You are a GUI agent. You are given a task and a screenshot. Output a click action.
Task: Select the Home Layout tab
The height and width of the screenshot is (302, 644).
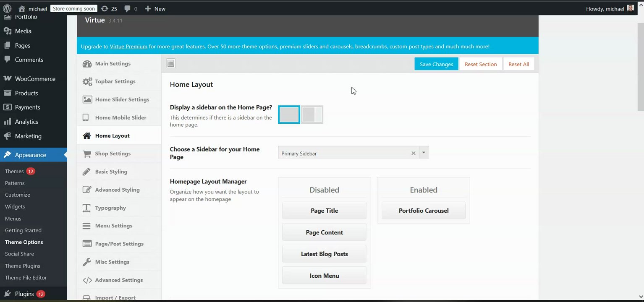pyautogui.click(x=119, y=135)
